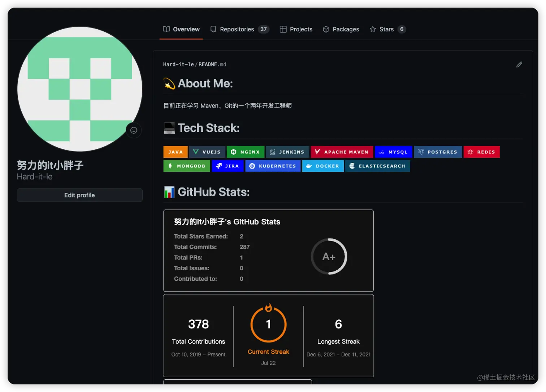Open the Packages tab
Screen dimensions: 546x392
pos(341,29)
